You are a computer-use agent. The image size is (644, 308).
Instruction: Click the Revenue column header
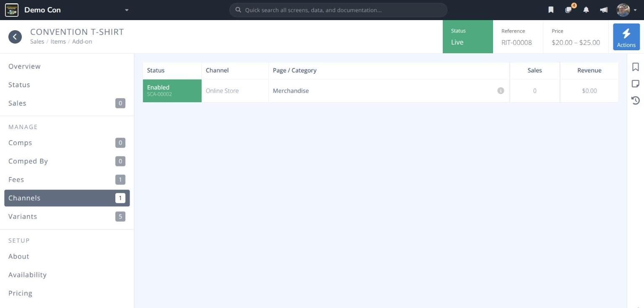[589, 70]
